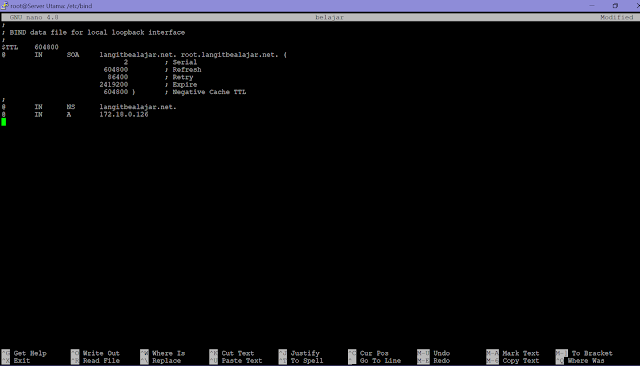
Task: Click the 'Copy Text' shortcut label
Action: tap(520, 361)
